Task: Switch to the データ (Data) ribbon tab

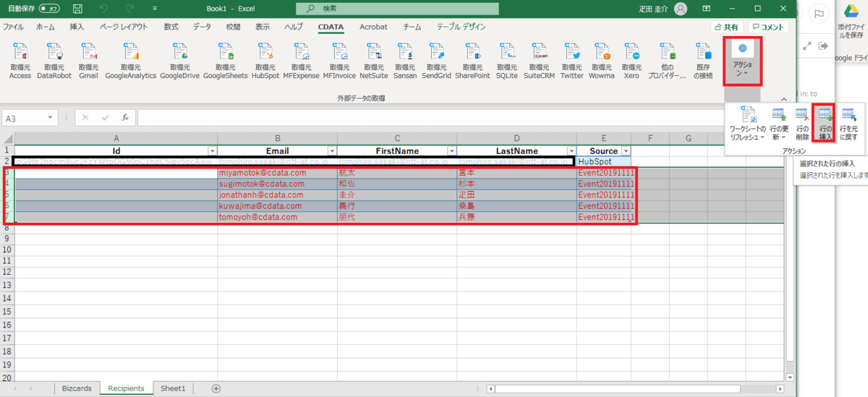Action: [202, 27]
